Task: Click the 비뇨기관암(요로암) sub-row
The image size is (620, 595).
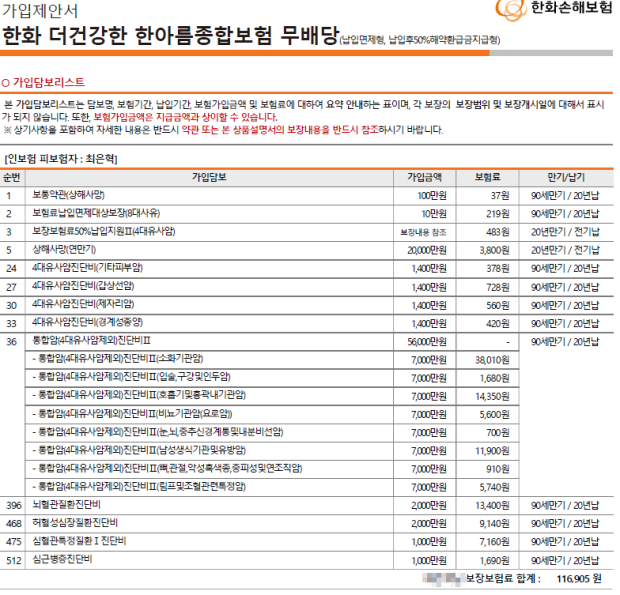Action: coord(272,414)
